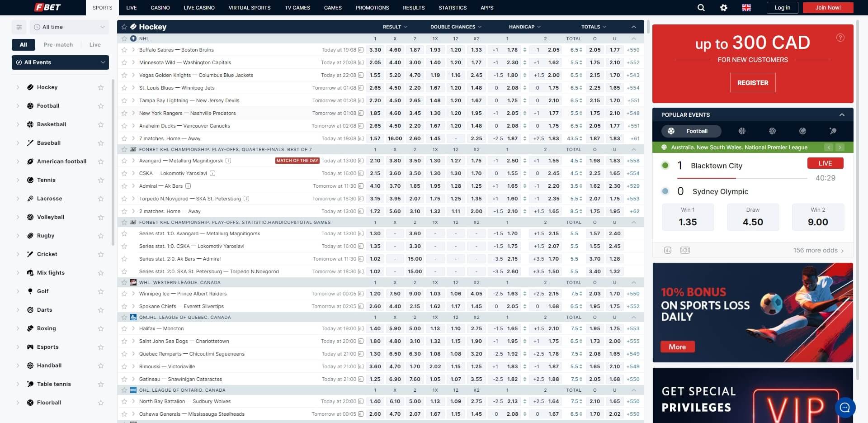Open the RESULT column dropdown
Image resolution: width=868 pixels, height=423 pixels.
395,27
